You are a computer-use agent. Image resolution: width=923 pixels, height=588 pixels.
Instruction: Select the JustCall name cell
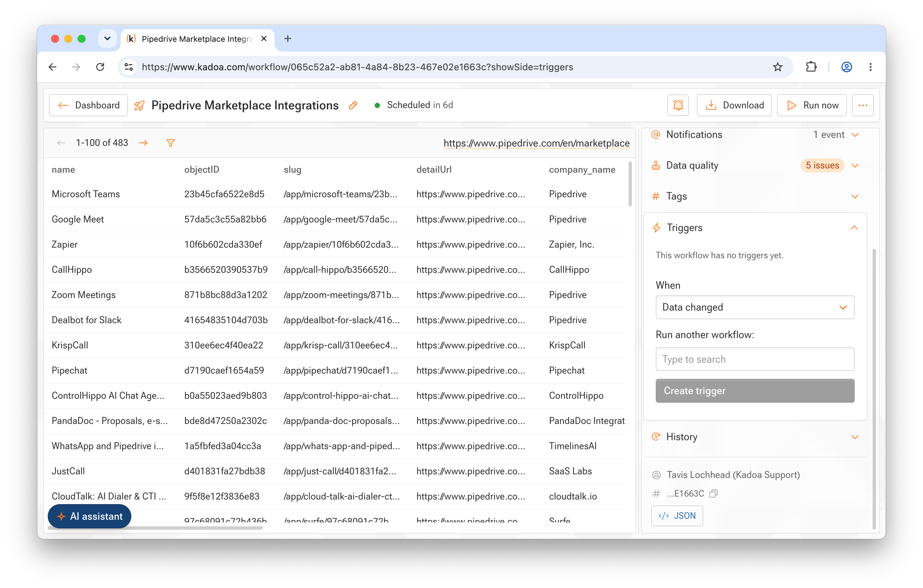click(68, 471)
